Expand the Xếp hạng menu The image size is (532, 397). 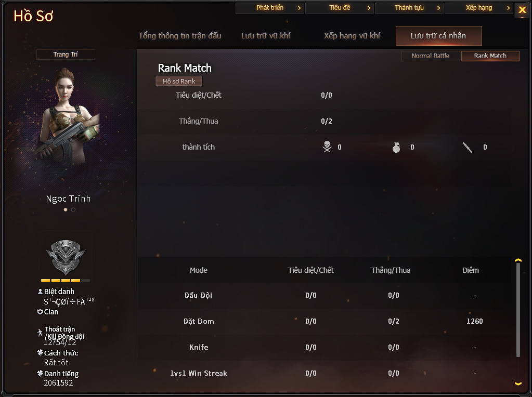[479, 8]
